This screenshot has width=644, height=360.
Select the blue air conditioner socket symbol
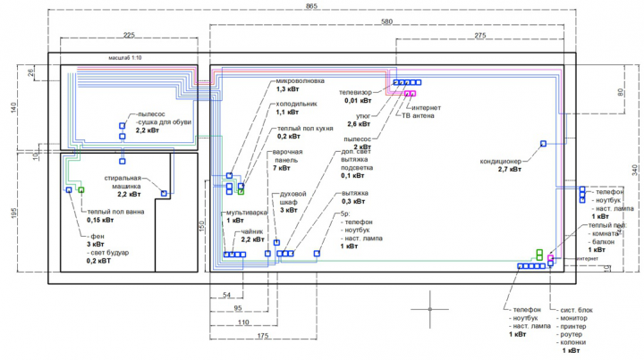click(543, 144)
